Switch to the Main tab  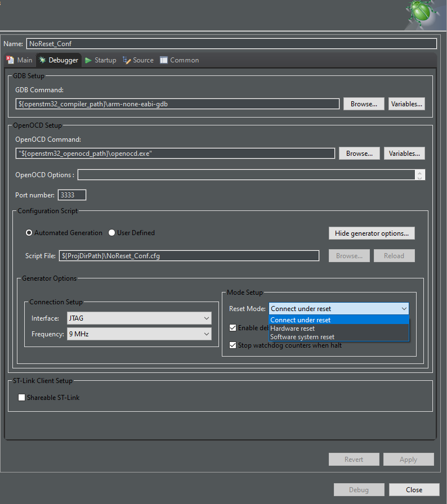coord(19,60)
